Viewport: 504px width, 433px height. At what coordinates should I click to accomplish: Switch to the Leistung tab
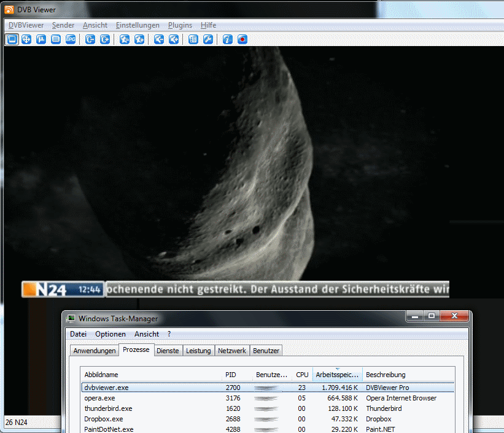(x=198, y=351)
